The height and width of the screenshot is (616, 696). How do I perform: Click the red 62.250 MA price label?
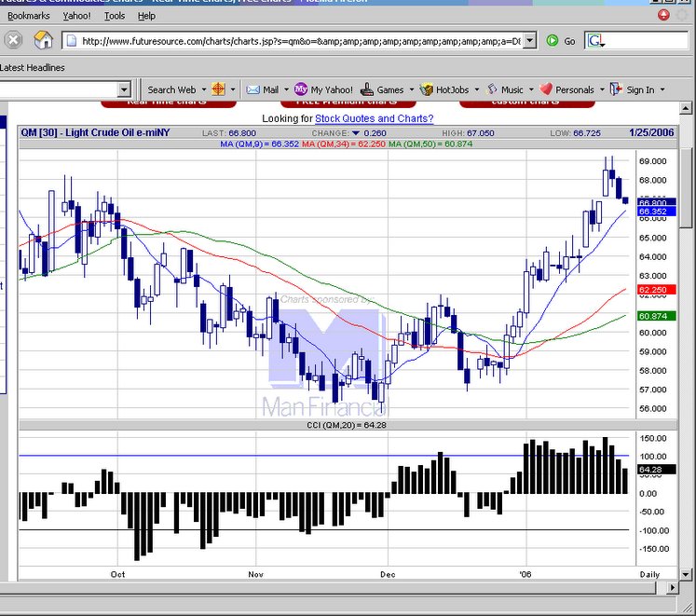click(x=657, y=290)
